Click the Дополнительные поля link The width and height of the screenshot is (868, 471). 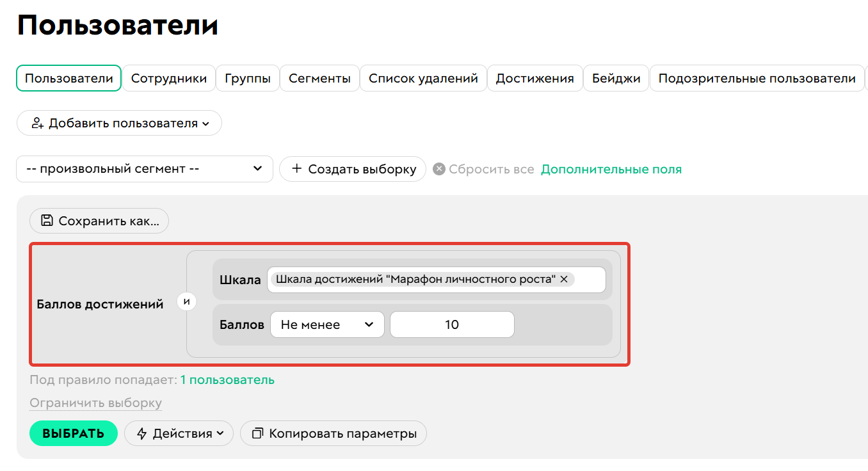click(x=611, y=170)
